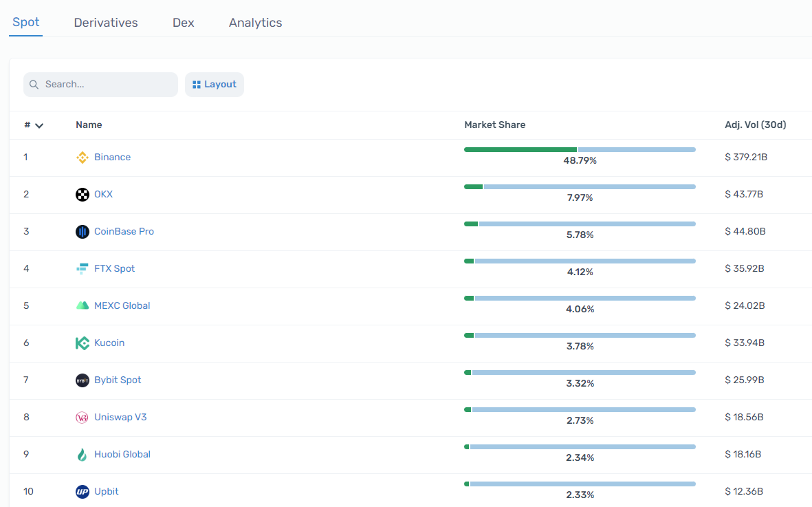This screenshot has height=507, width=812.
Task: Switch to the Spot tab
Action: point(26,22)
